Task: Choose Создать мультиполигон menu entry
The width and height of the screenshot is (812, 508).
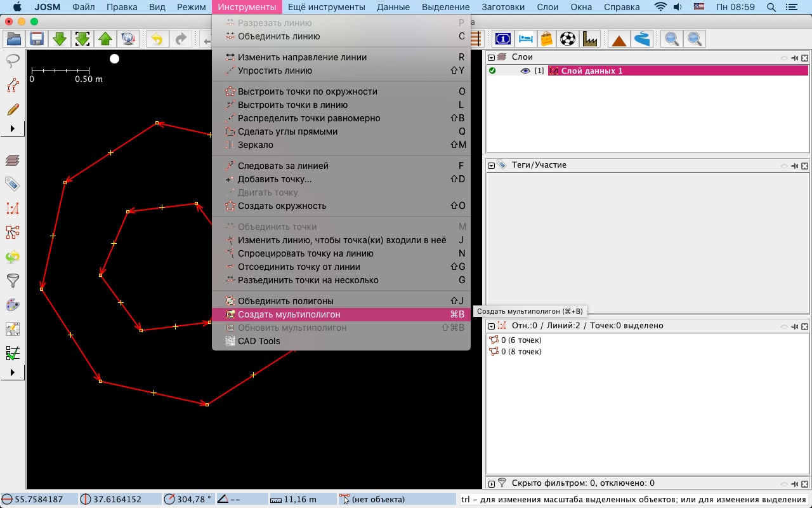Action: 341,314
